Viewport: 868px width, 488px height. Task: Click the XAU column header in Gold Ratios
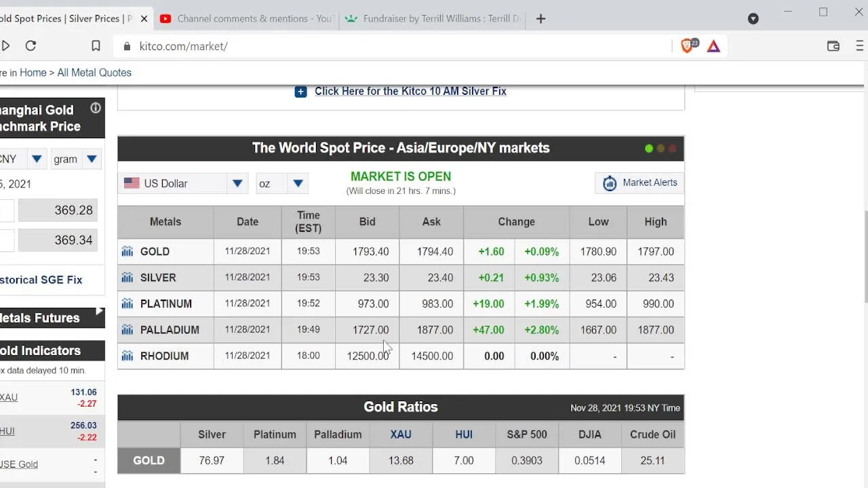click(x=401, y=434)
